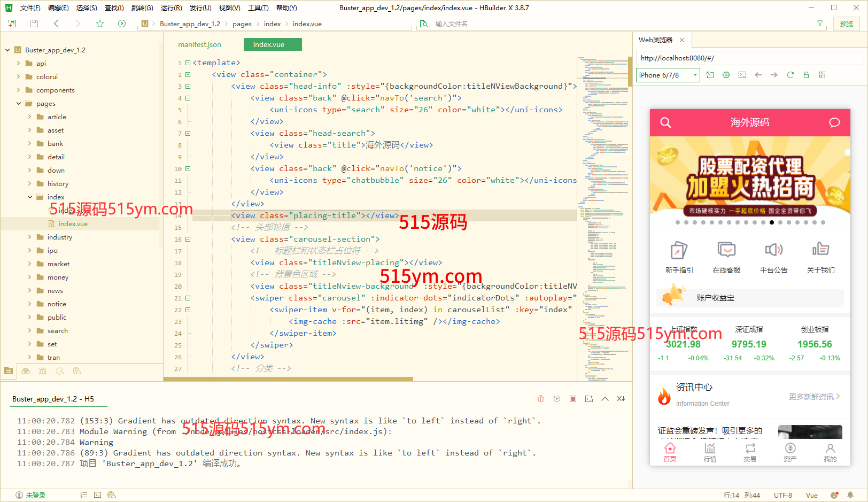This screenshot has height=502, width=868.
Task: Click the run arrow icon in top toolbar
Action: pos(122,24)
